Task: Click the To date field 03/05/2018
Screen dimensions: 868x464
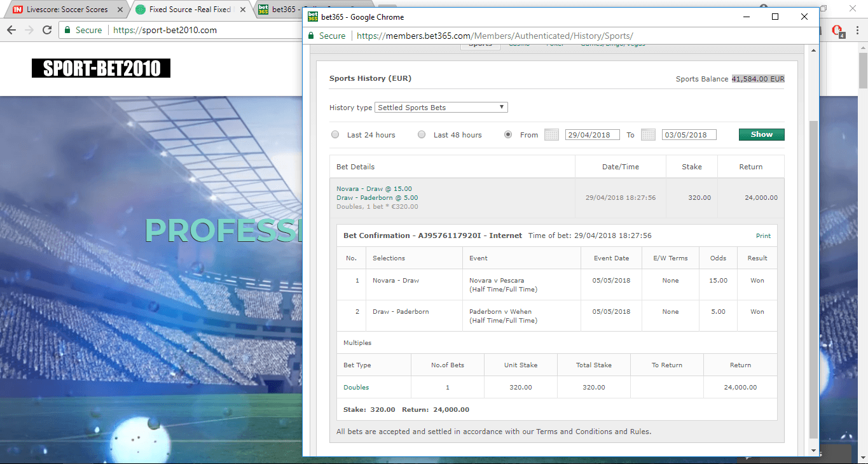Action: click(x=689, y=135)
